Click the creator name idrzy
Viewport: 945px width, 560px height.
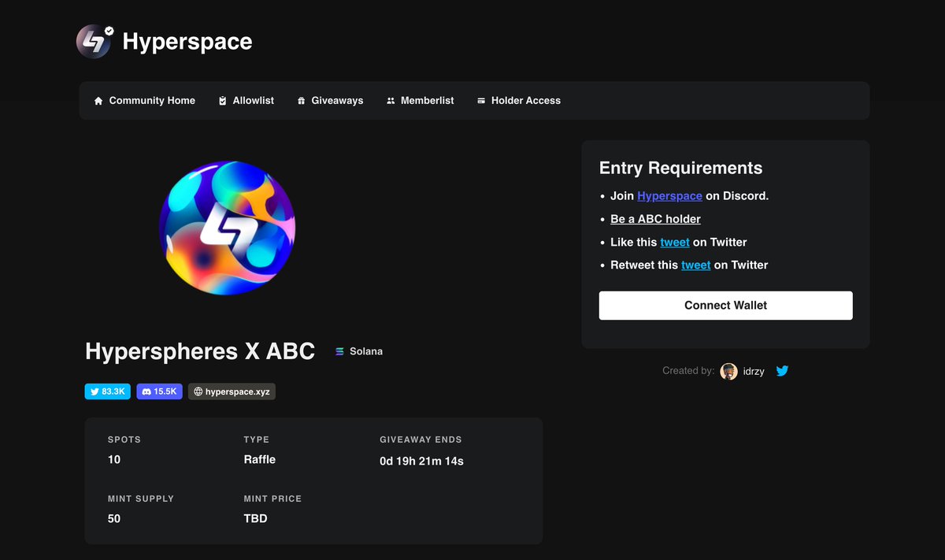coord(754,371)
